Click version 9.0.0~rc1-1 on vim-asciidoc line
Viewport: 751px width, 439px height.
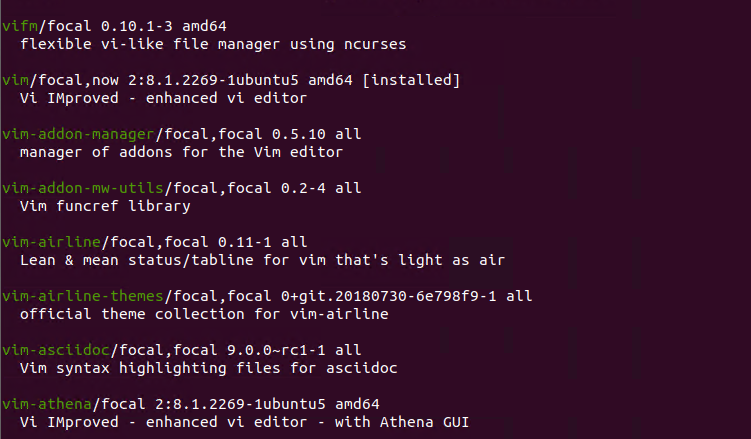[x=276, y=350]
